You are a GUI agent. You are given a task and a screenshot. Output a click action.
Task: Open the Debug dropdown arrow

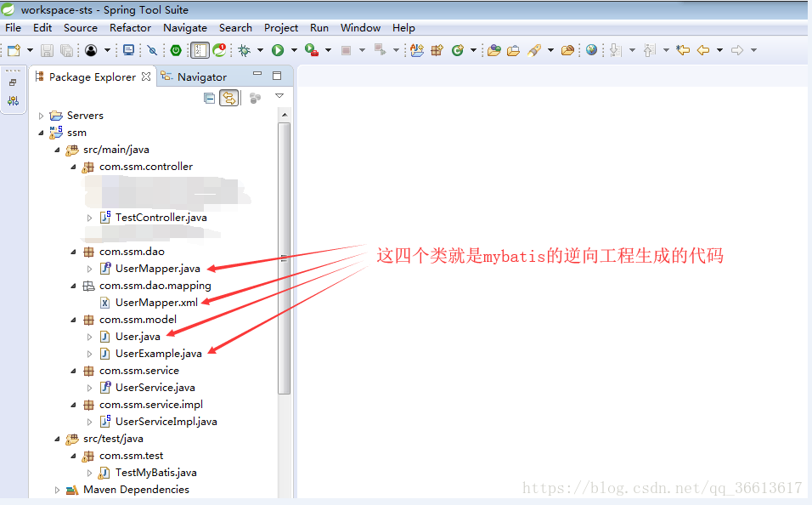[261, 50]
